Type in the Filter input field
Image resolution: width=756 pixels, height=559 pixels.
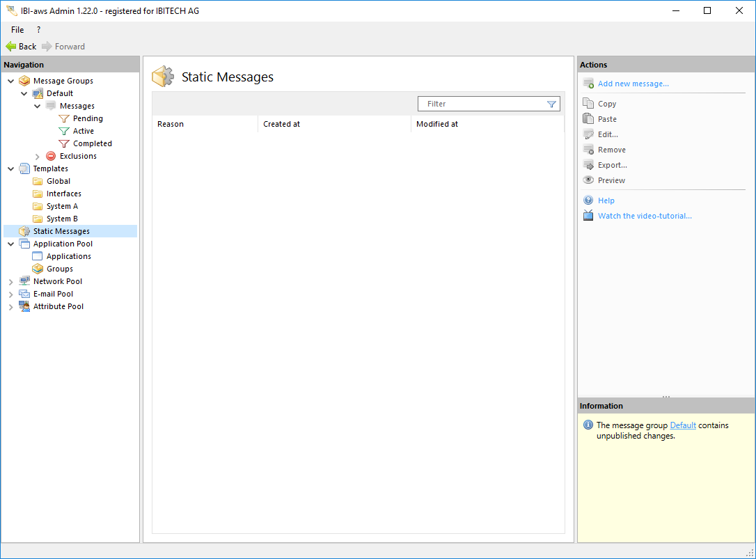480,104
